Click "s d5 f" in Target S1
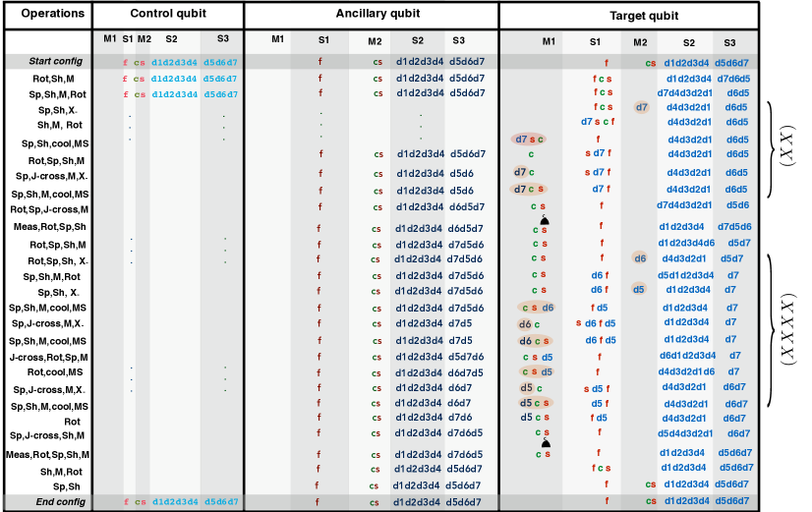Screen dimensions: 812x512 coord(597,388)
